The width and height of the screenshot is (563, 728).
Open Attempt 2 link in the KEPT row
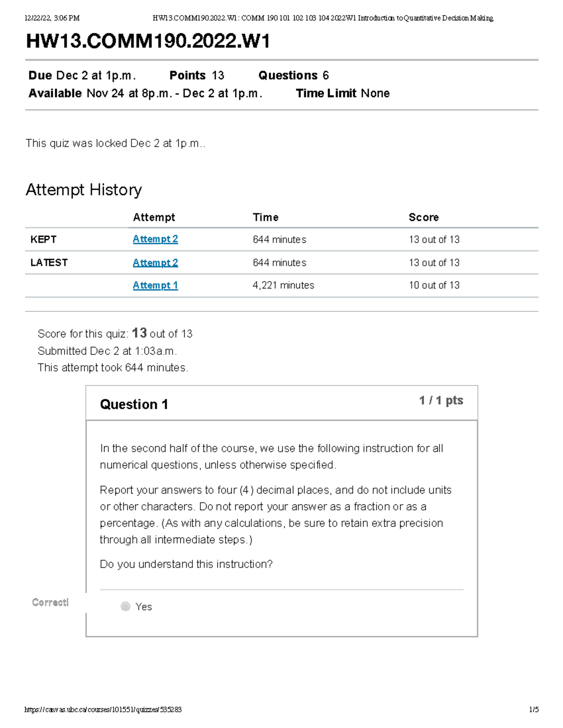pos(155,239)
